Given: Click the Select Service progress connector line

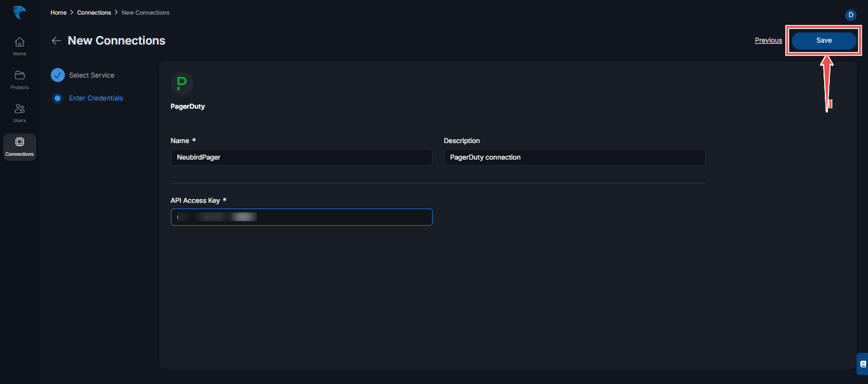Looking at the screenshot, I should coord(58,86).
